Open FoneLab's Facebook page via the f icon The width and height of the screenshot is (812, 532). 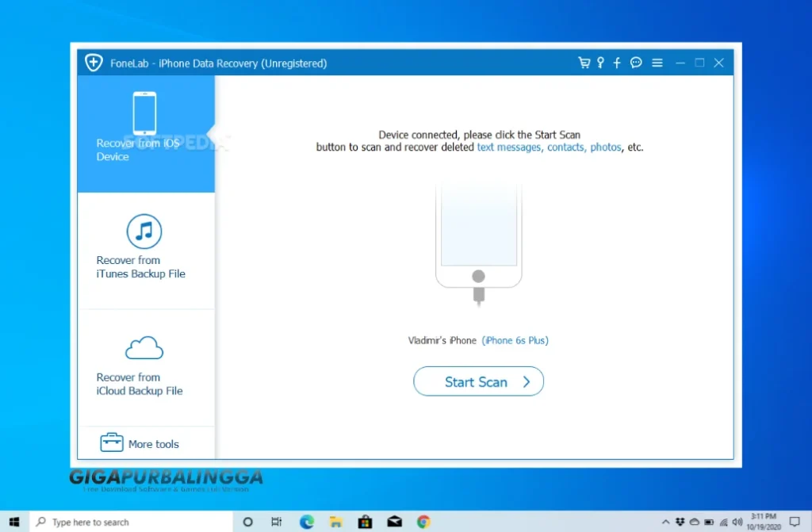(x=617, y=62)
